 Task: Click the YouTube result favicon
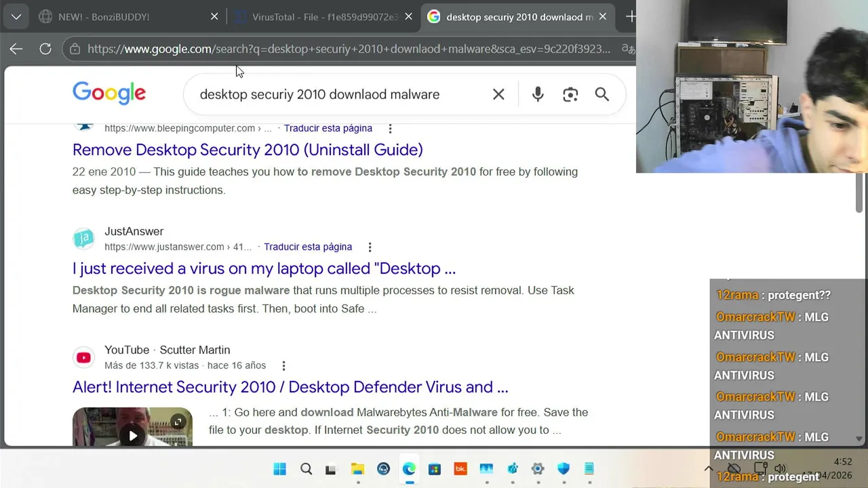tap(83, 357)
